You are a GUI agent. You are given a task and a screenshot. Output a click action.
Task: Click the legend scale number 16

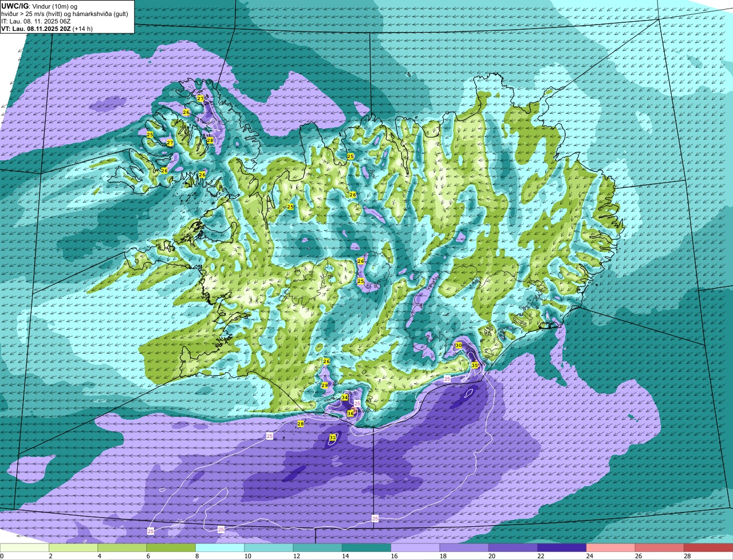pos(394,556)
